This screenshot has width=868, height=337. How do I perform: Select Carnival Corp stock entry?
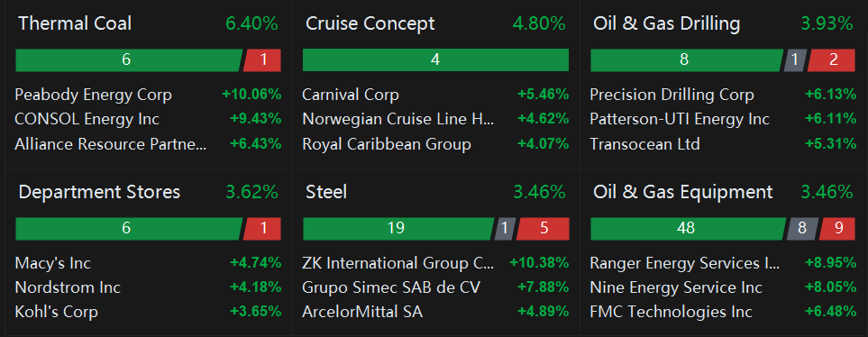point(435,95)
